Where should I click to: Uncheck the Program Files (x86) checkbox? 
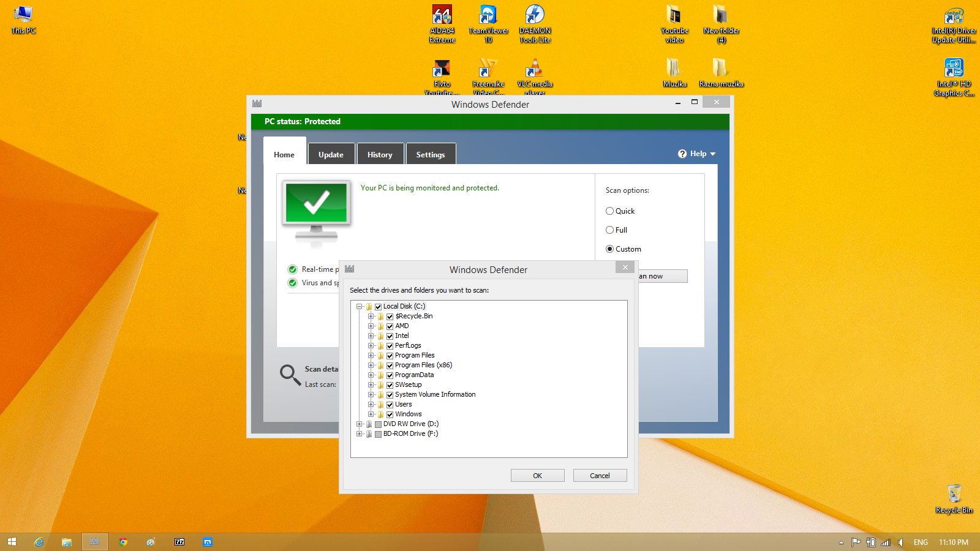[390, 365]
